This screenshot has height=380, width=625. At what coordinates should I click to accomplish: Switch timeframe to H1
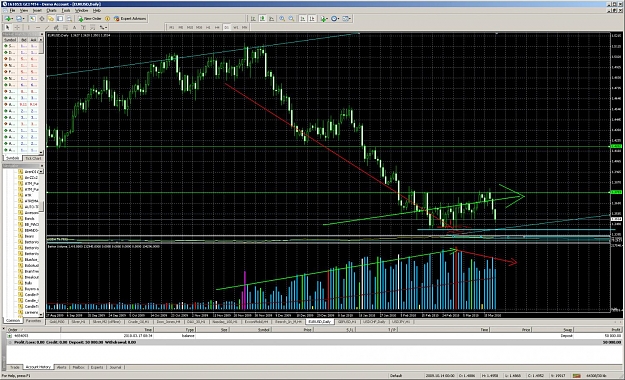click(208, 27)
